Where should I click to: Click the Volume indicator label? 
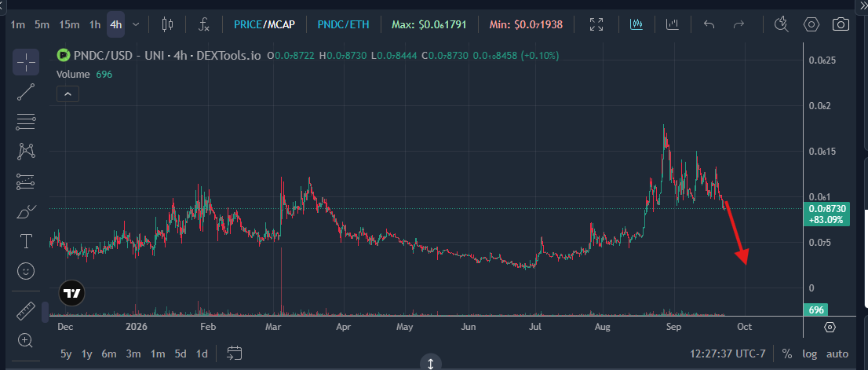73,74
